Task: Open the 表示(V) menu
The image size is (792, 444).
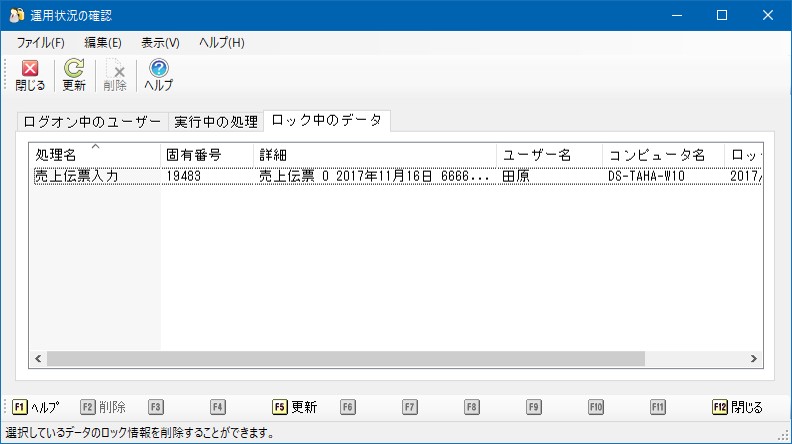Action: (x=160, y=43)
